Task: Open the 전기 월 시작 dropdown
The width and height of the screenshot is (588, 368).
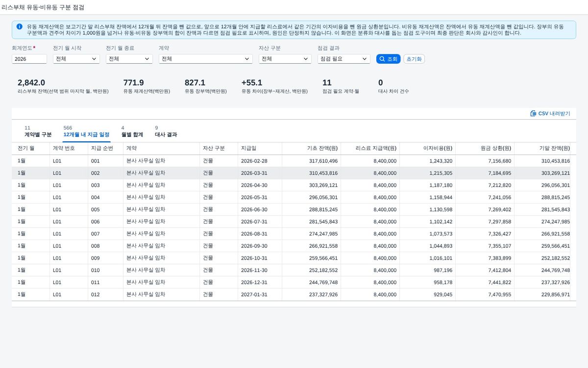Action: [x=76, y=59]
